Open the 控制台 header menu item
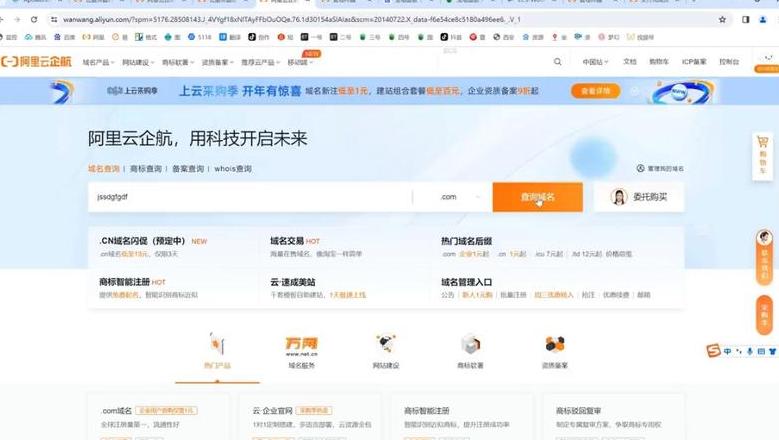This screenshot has width=779, height=440. pyautogui.click(x=729, y=62)
